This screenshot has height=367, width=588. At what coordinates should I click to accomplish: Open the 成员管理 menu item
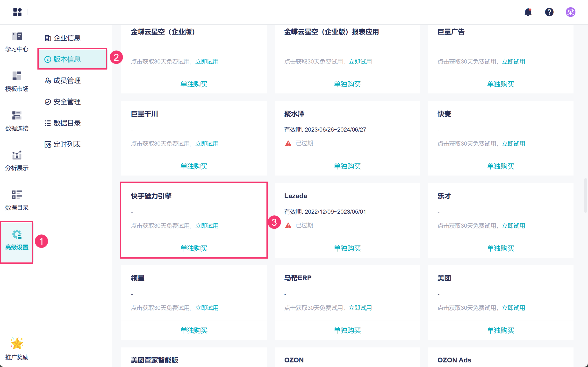click(x=67, y=81)
